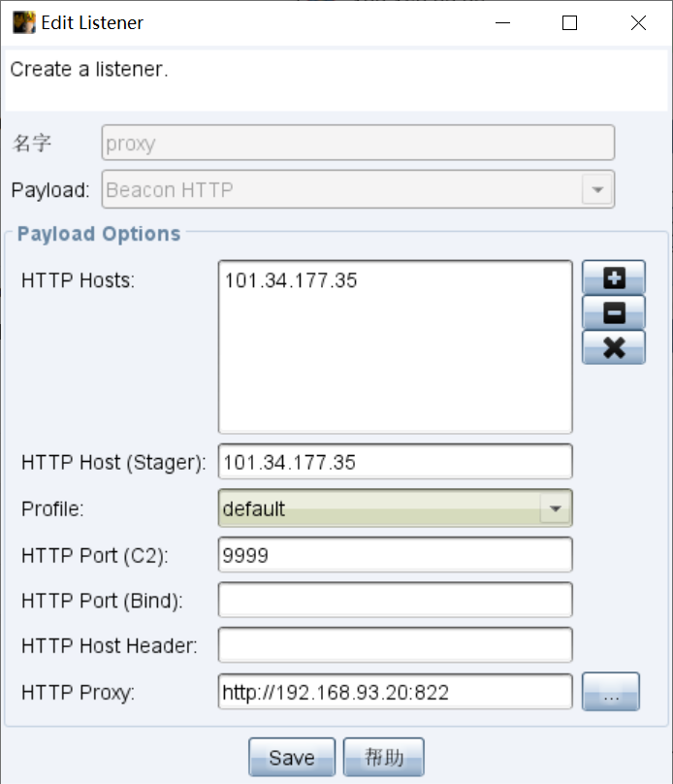Click the 名字 name field
The height and width of the screenshot is (784, 673).
tap(357, 144)
